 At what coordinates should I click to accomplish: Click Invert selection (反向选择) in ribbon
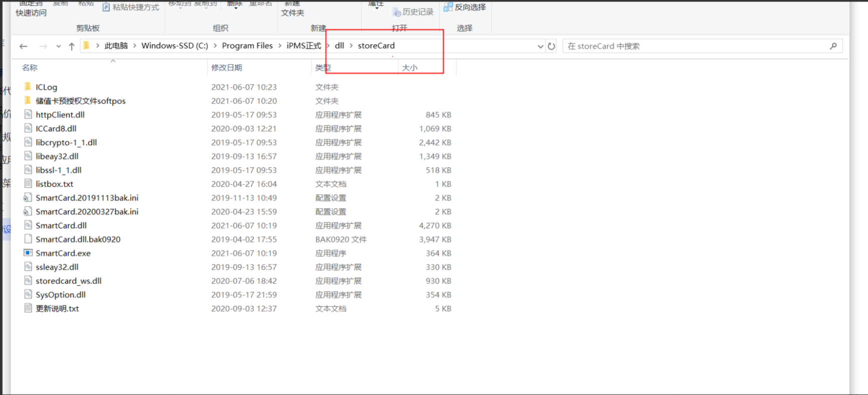[465, 7]
